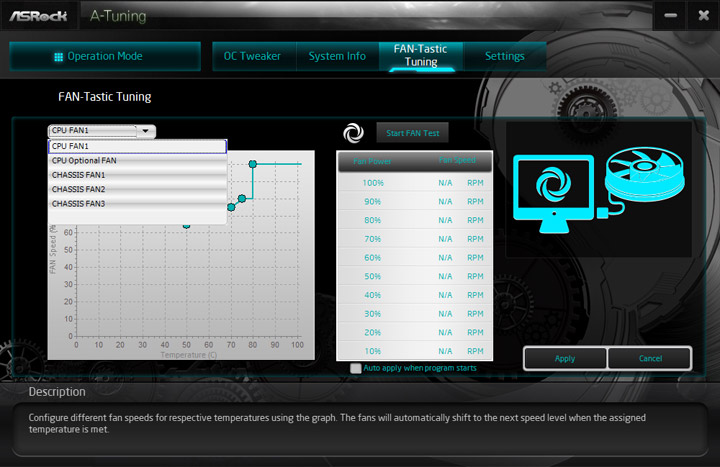Image resolution: width=720 pixels, height=467 pixels.
Task: Click the Start FAN Test button
Action: pyautogui.click(x=412, y=133)
